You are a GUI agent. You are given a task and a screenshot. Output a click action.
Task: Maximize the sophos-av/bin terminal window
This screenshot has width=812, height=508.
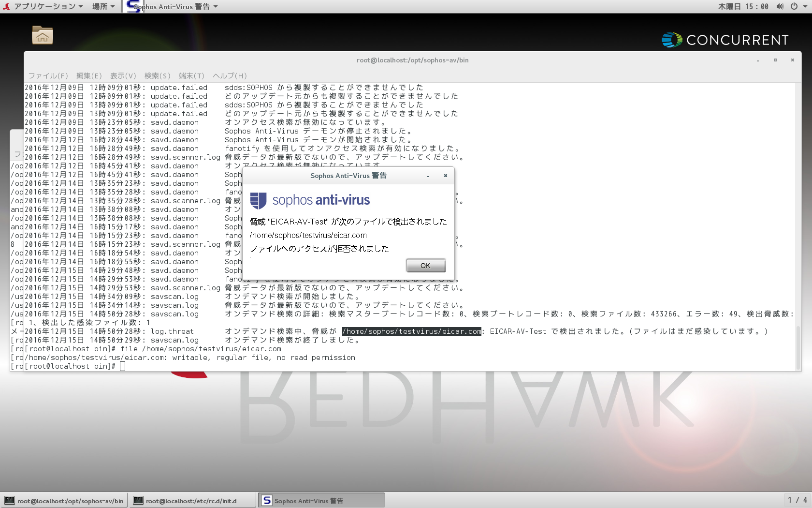775,60
